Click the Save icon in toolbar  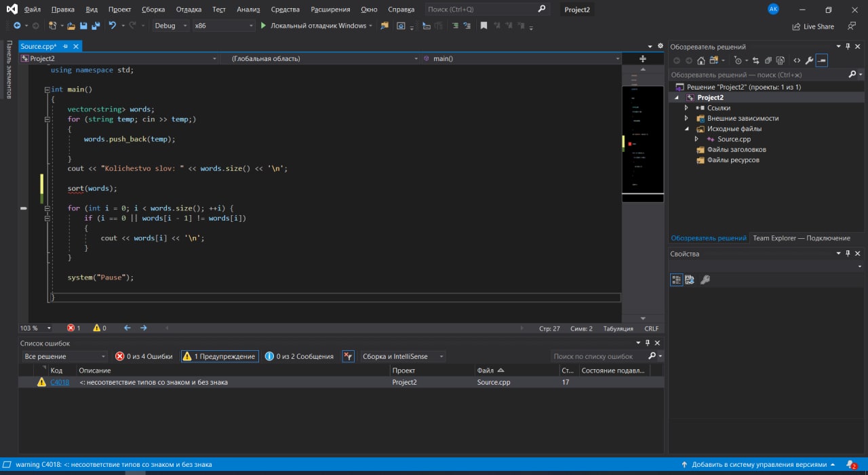(x=83, y=26)
